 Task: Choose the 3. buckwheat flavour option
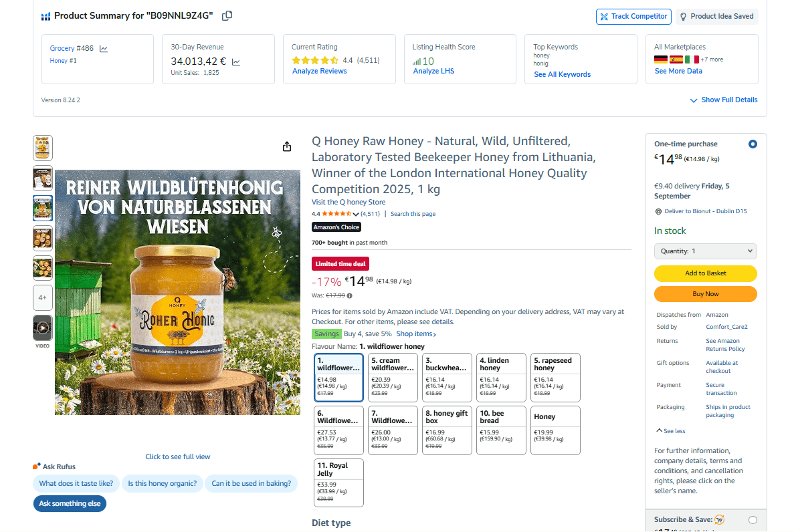447,378
